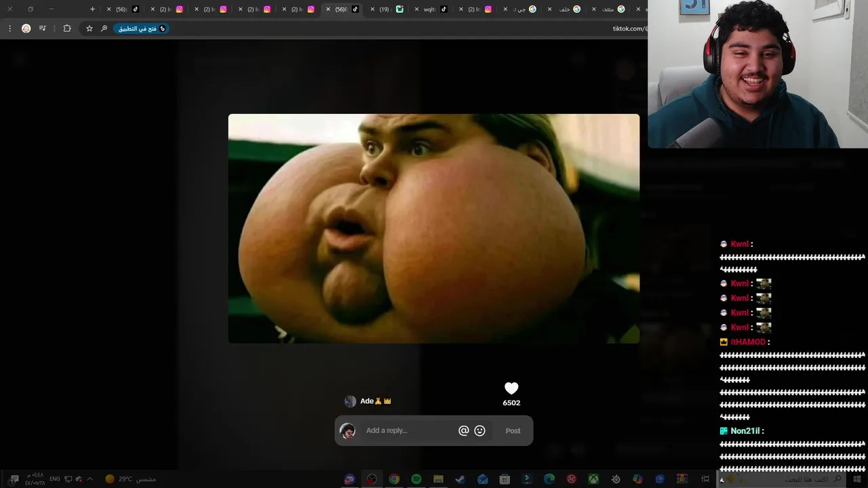Close the 'خلف' Google tab
This screenshot has width=868, height=488.
tap(549, 9)
